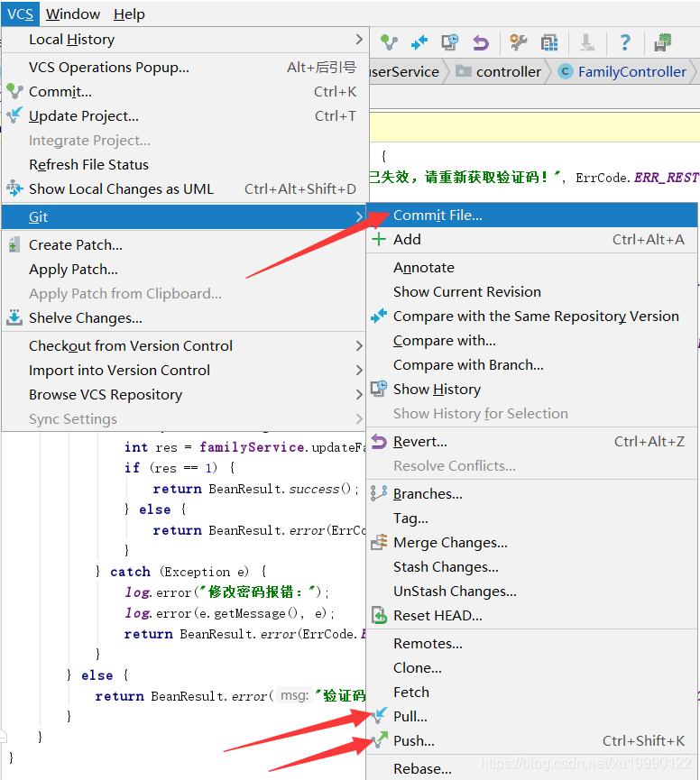Viewport: 700px width, 780px height.
Task: Click the purple Revert arrow icon
Action: 379,441
